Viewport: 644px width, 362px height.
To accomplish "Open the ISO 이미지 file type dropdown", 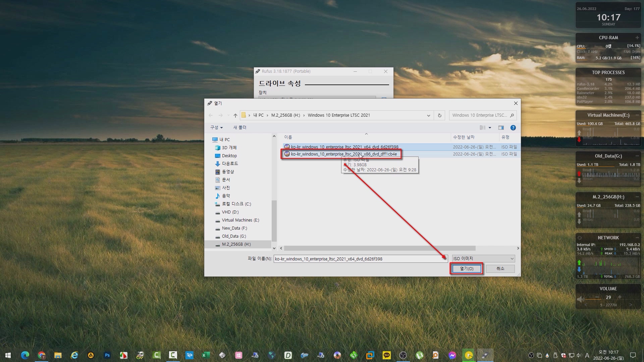I will pyautogui.click(x=483, y=258).
